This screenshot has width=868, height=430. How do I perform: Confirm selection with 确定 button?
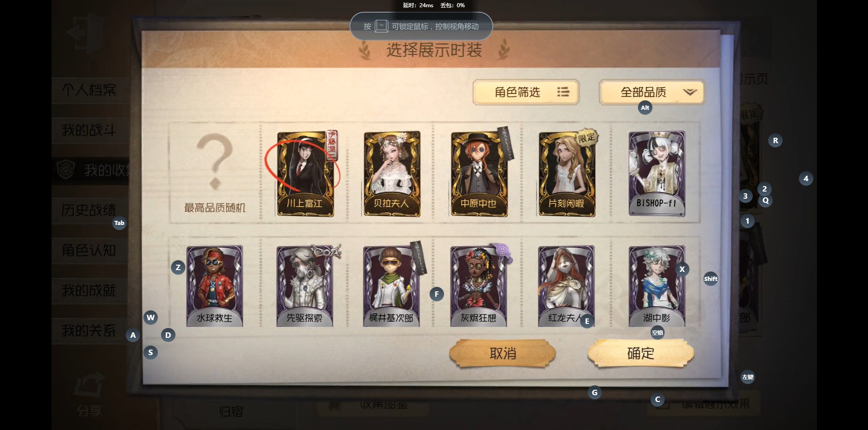tap(641, 353)
